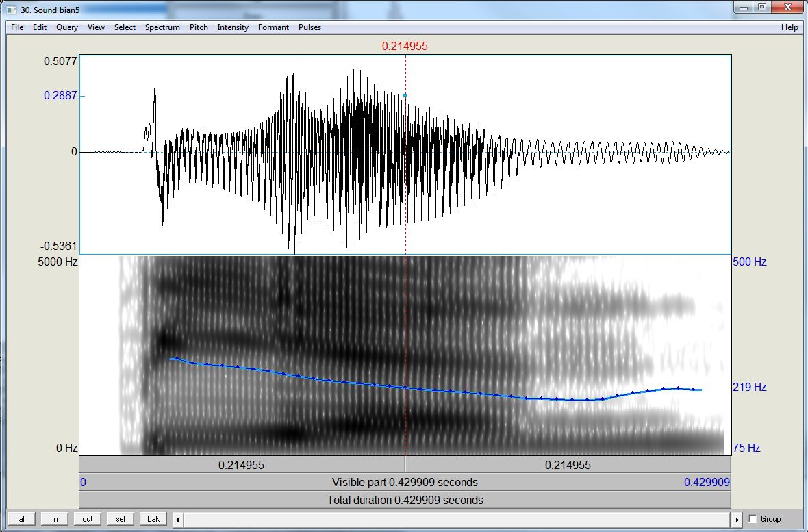The image size is (808, 532).
Task: Click the 'out' zoom button
Action: point(88,519)
